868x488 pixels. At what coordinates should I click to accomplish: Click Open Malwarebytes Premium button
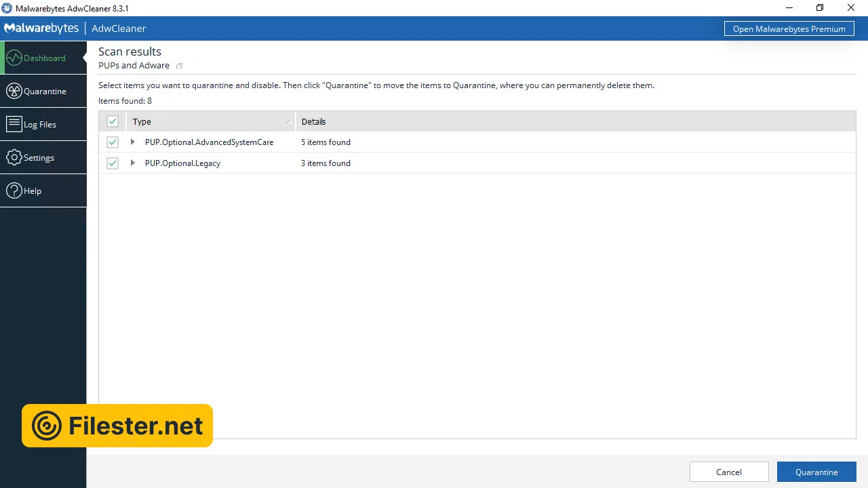789,28
